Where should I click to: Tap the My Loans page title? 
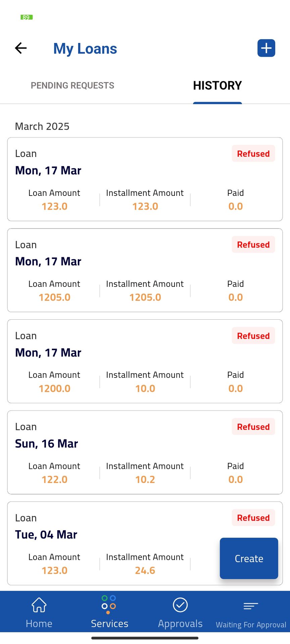(85, 49)
